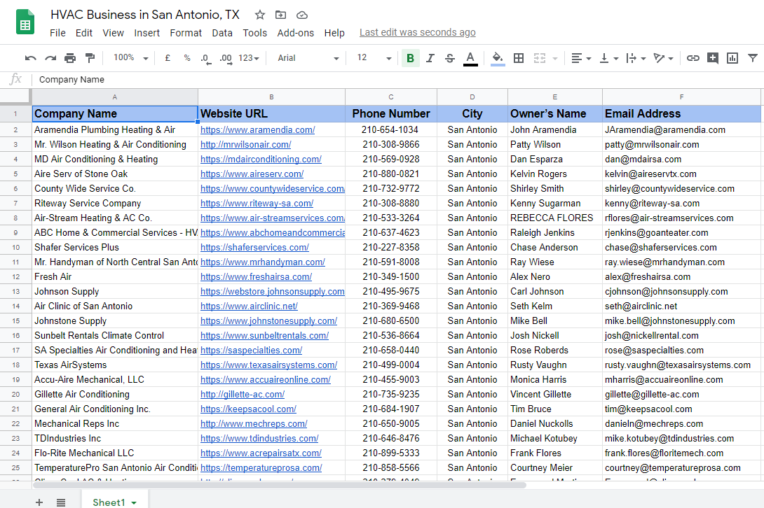The width and height of the screenshot is (764, 508).
Task: Open the 123 number format dropdown
Action: click(x=248, y=58)
